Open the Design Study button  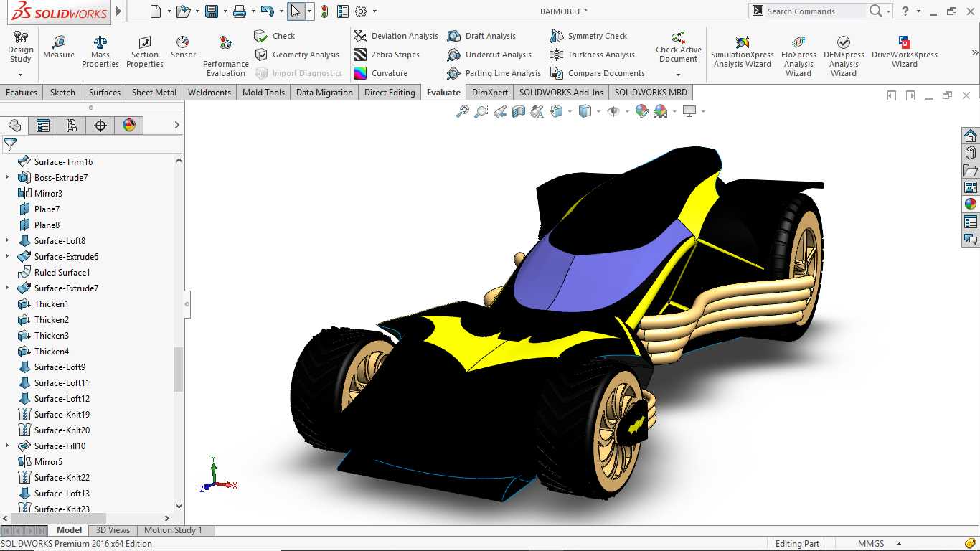tap(21, 55)
